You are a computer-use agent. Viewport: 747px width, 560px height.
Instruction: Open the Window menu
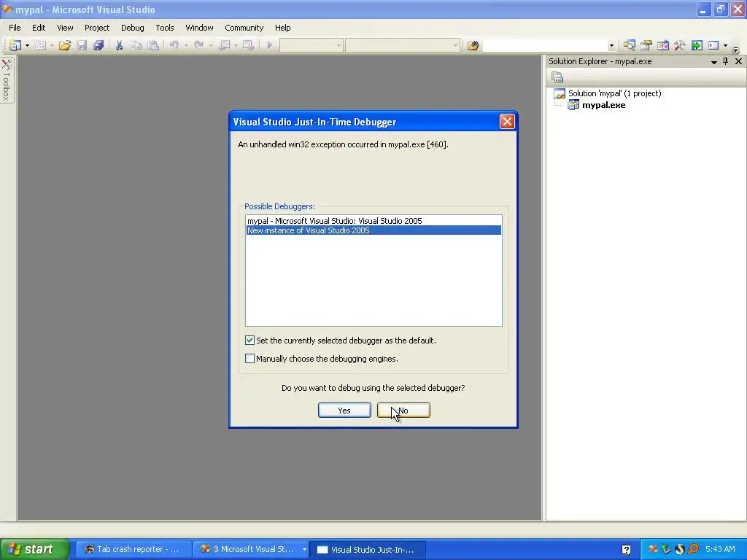[x=200, y=28]
